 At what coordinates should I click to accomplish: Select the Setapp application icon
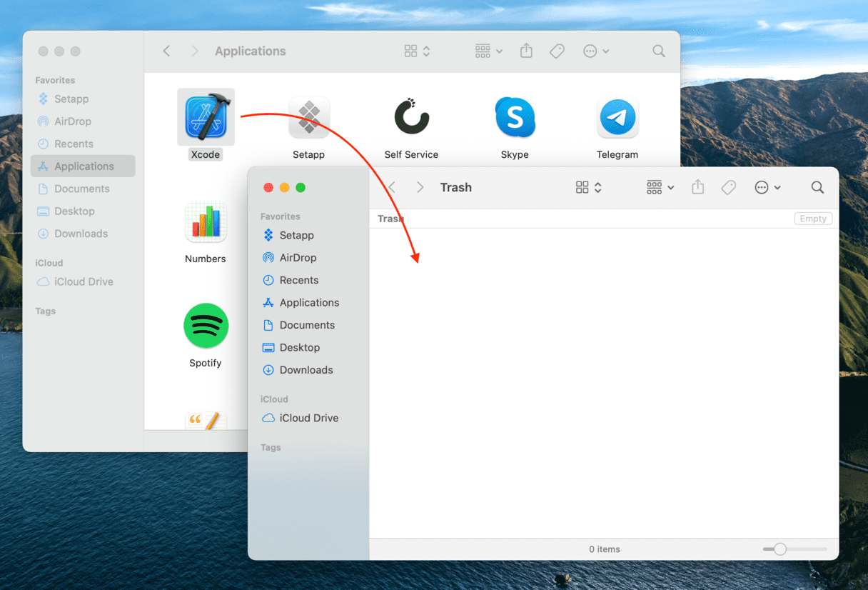pos(308,117)
